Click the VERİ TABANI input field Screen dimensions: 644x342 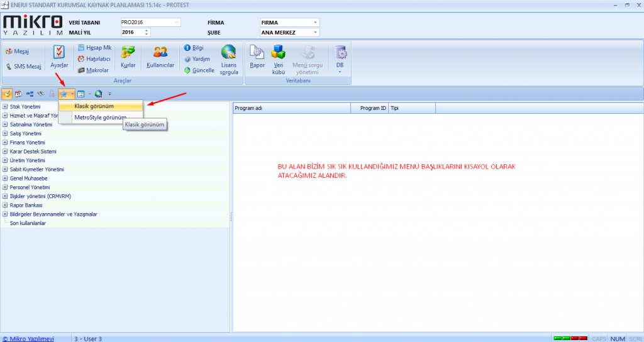tap(148, 23)
